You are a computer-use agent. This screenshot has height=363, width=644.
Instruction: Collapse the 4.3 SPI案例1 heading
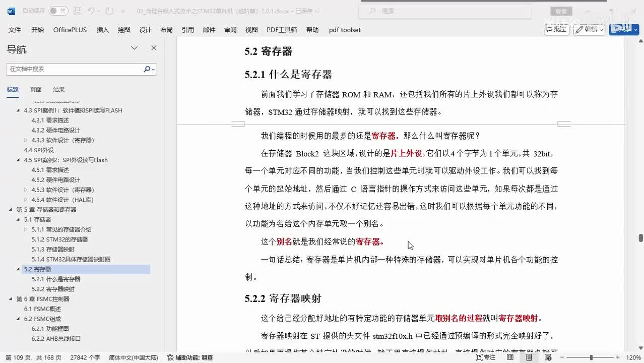(19, 110)
